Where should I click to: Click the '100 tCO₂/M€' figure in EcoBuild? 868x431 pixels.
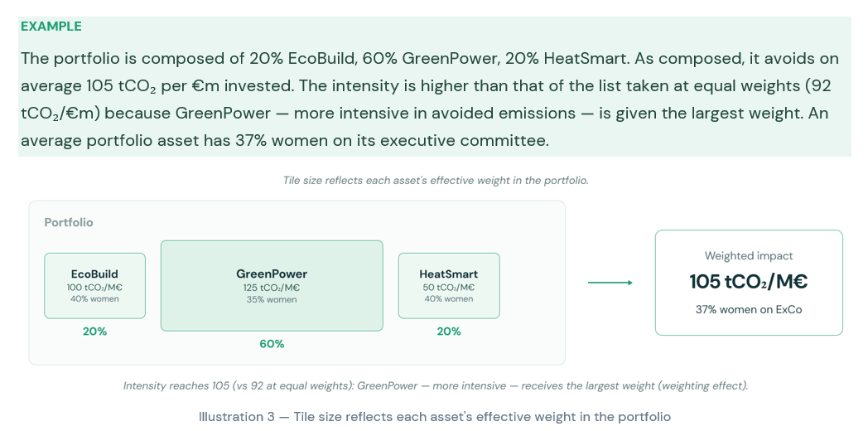tap(94, 287)
